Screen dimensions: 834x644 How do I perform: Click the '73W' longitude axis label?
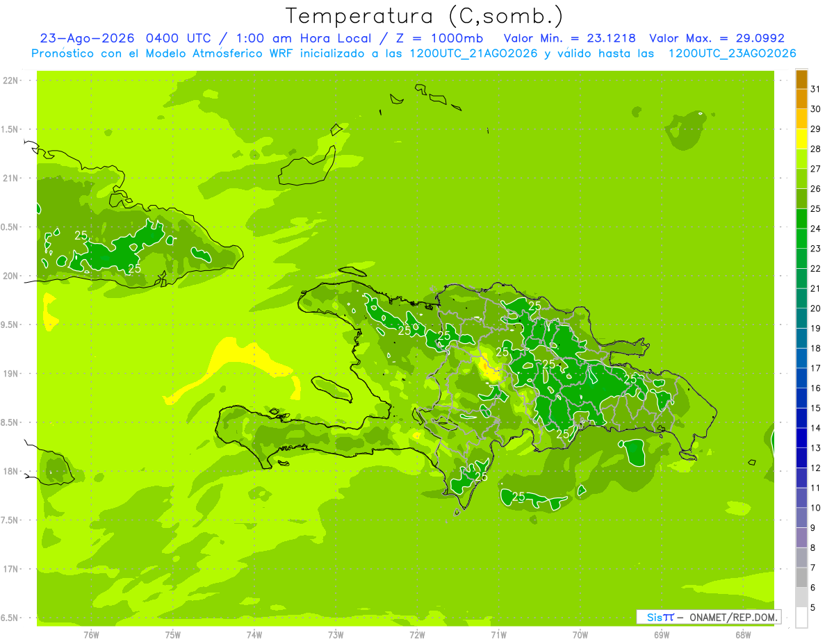point(336,634)
